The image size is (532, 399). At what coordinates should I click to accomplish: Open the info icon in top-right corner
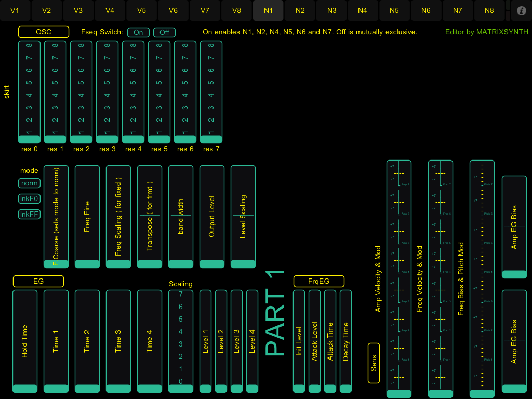522,10
